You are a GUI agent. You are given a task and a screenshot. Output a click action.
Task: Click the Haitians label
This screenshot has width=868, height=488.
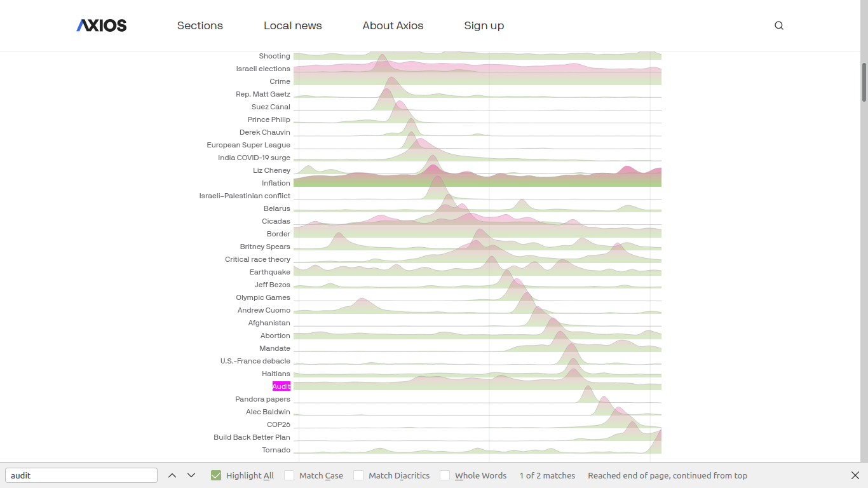276,374
